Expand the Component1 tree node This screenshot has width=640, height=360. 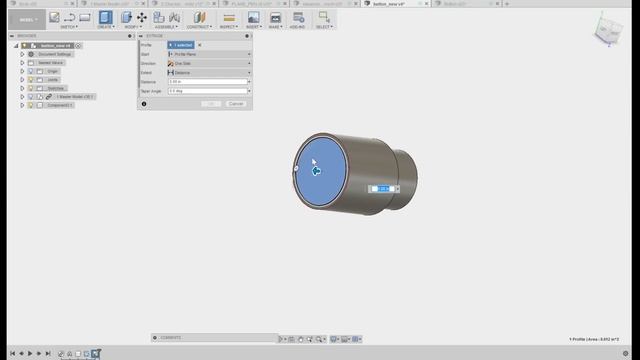(x=22, y=105)
